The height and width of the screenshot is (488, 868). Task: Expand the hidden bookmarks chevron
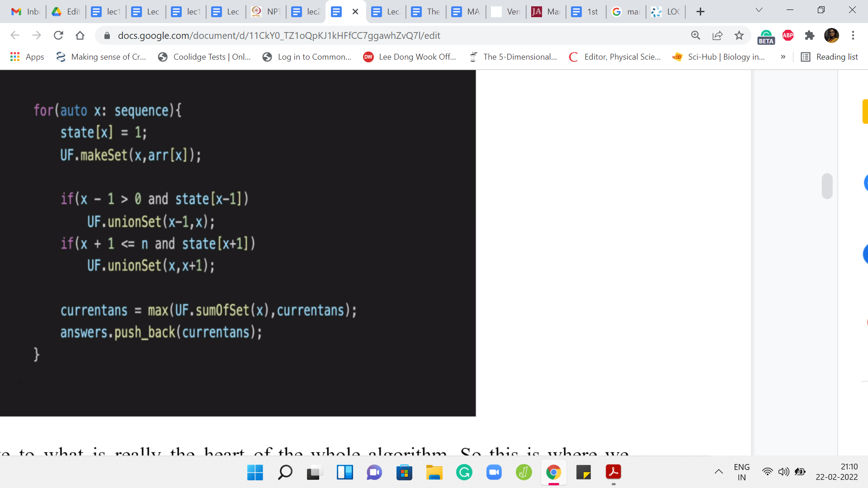783,57
